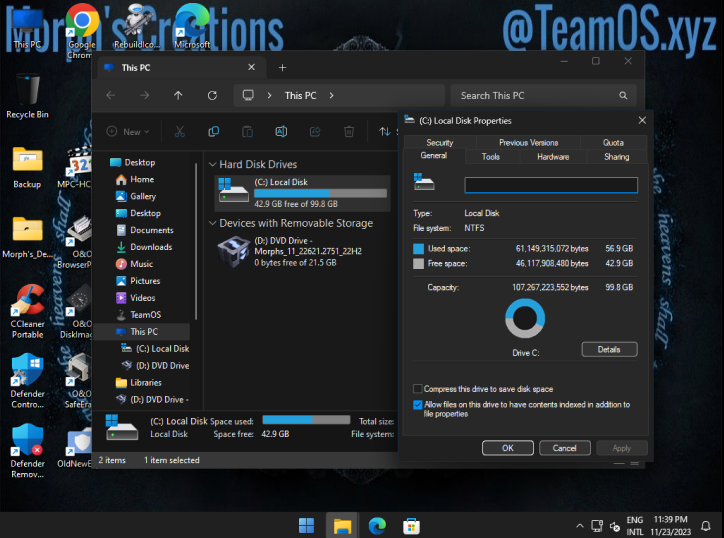This screenshot has height=538, width=724.
Task: Select the General tab
Action: tap(434, 156)
